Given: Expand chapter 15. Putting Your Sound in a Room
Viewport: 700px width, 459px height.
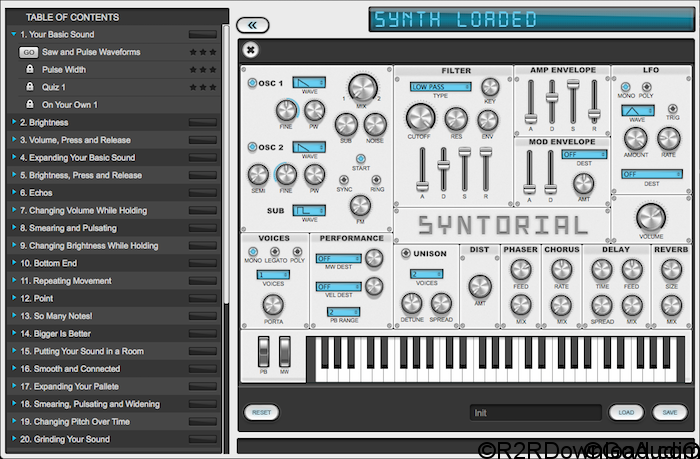Looking at the screenshot, I should click(14, 351).
